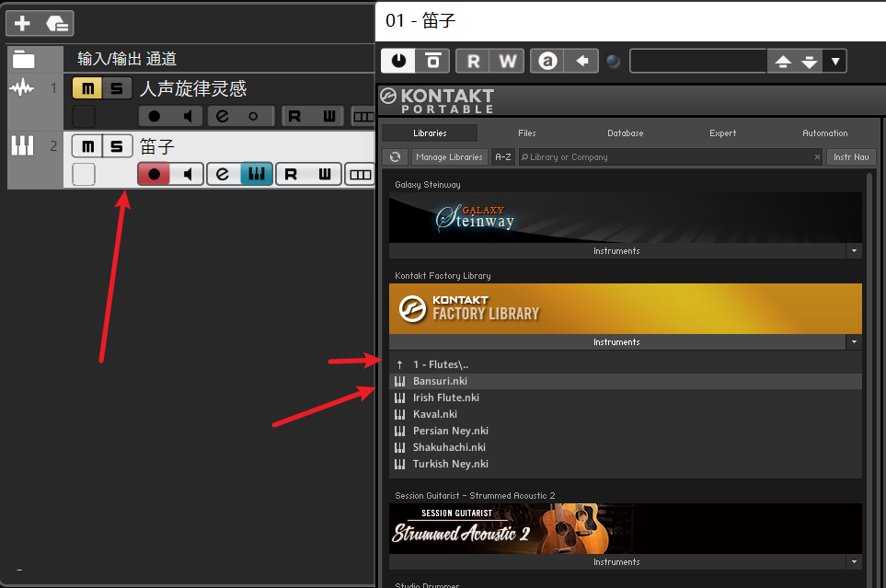Enable record on 人声旋律灵感 track

[x=155, y=117]
